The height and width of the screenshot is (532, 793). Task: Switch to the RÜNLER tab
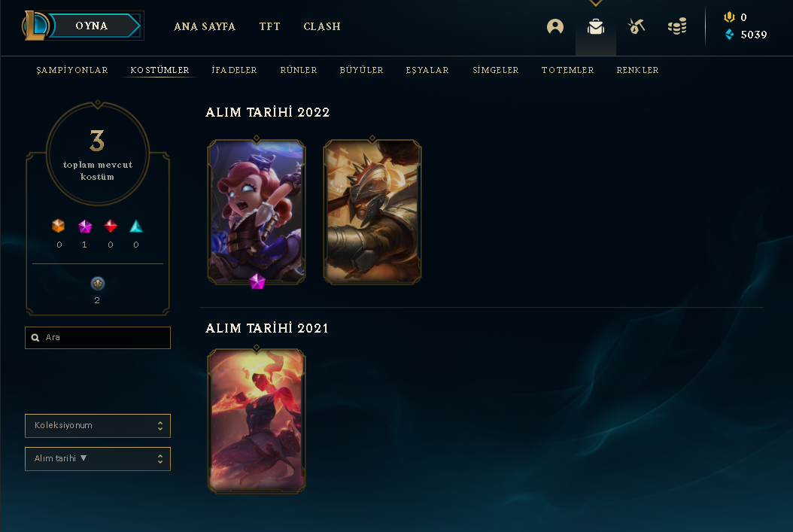tap(299, 70)
